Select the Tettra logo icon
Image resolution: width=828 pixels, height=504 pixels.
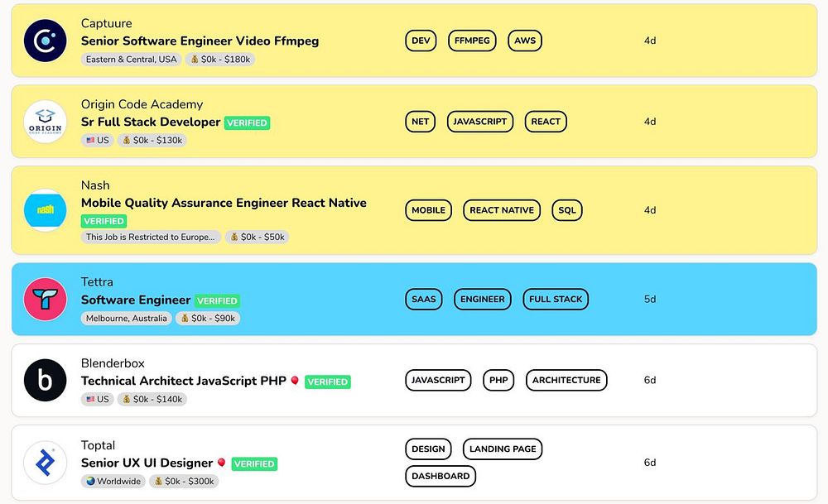pyautogui.click(x=45, y=300)
